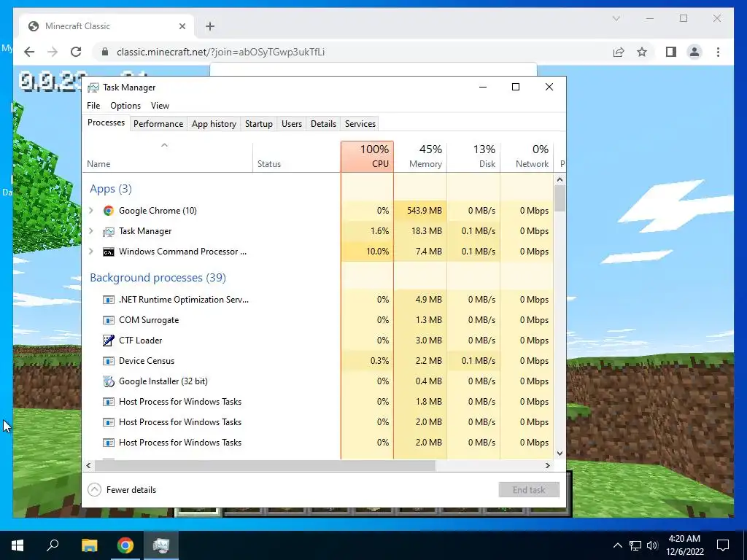Viewport: 747px width, 560px height.
Task: Select the 543.9 MB memory cell
Action: click(x=421, y=211)
